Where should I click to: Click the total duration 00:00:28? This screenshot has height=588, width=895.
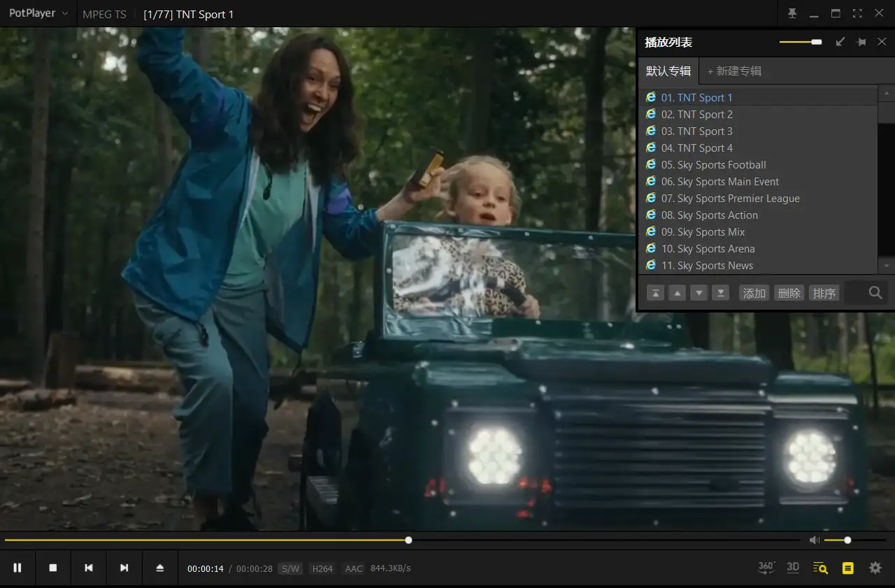(255, 568)
